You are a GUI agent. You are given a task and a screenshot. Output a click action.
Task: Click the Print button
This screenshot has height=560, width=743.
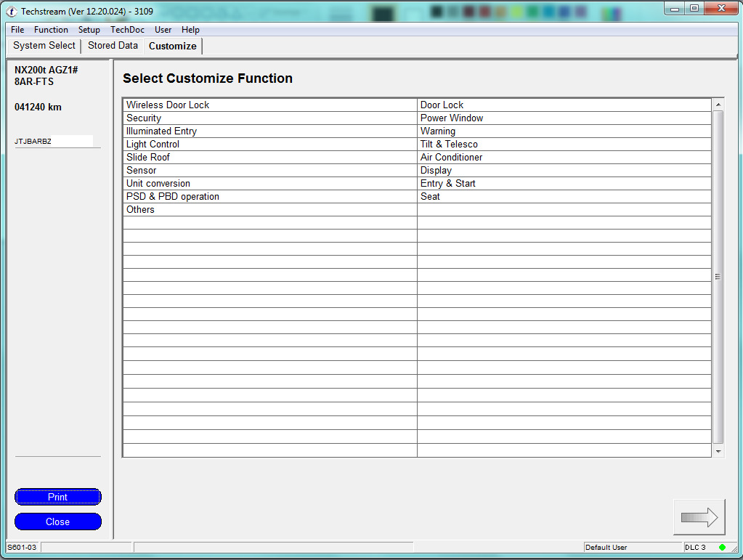pos(58,497)
